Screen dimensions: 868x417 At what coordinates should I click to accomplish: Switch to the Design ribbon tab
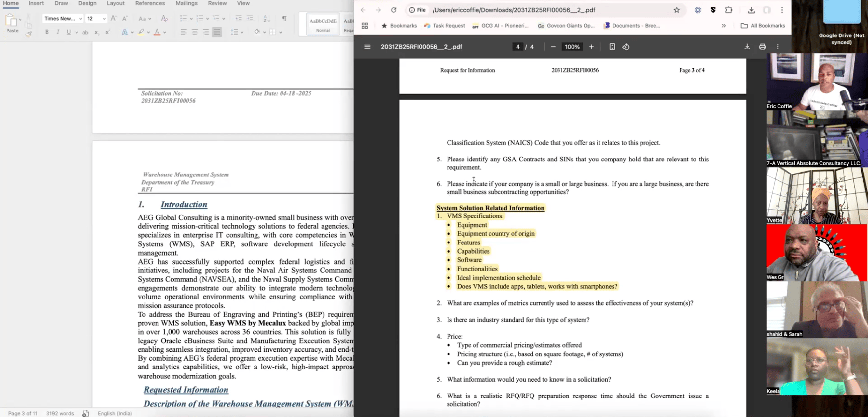point(87,3)
